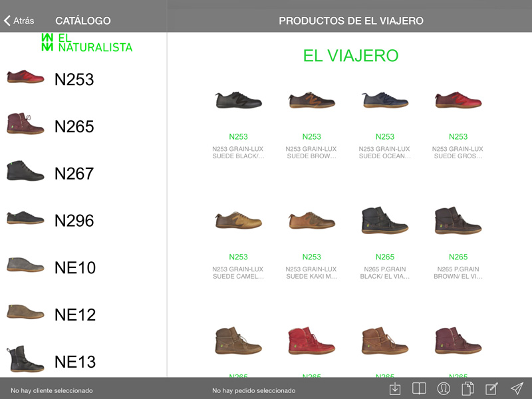Open the navy blue N253 sneaker product image

[385, 100]
